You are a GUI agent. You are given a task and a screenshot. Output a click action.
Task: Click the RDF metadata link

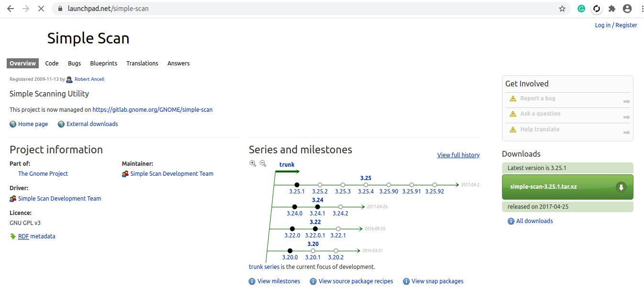tap(37, 236)
